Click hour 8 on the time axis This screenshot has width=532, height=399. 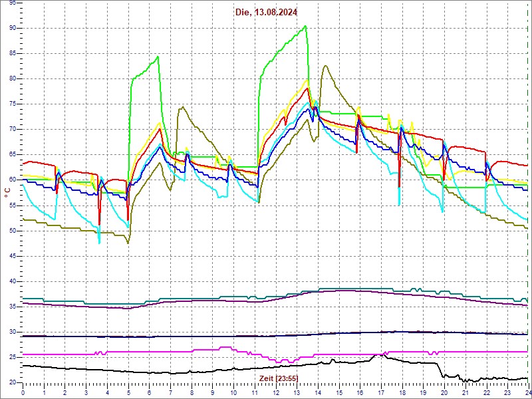point(192,392)
